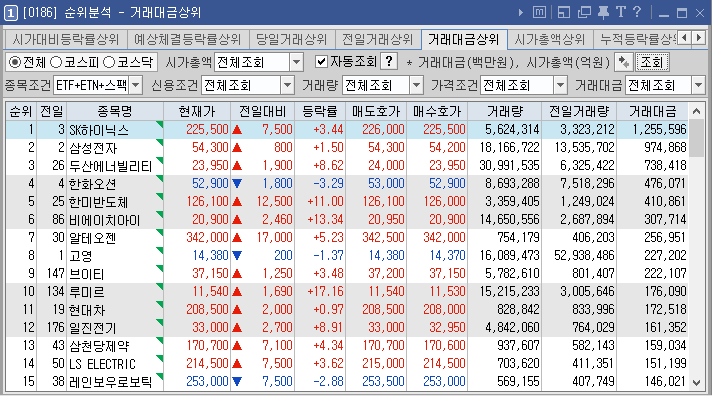Viewport: 712px width, 396px height.
Task: Sort by the 등락률 column header
Action: point(320,111)
